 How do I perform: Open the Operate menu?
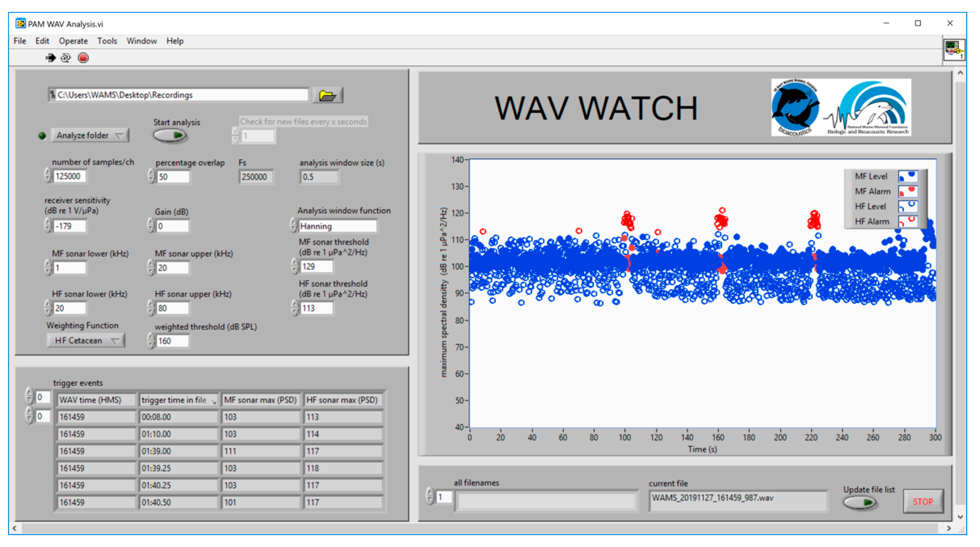73,41
